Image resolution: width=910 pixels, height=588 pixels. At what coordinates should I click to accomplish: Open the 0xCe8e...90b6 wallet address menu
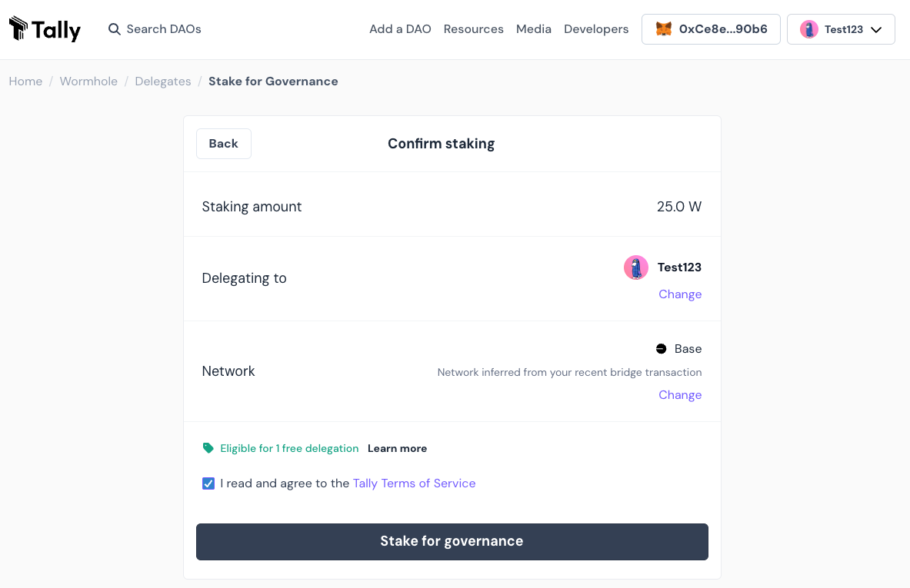click(x=711, y=29)
